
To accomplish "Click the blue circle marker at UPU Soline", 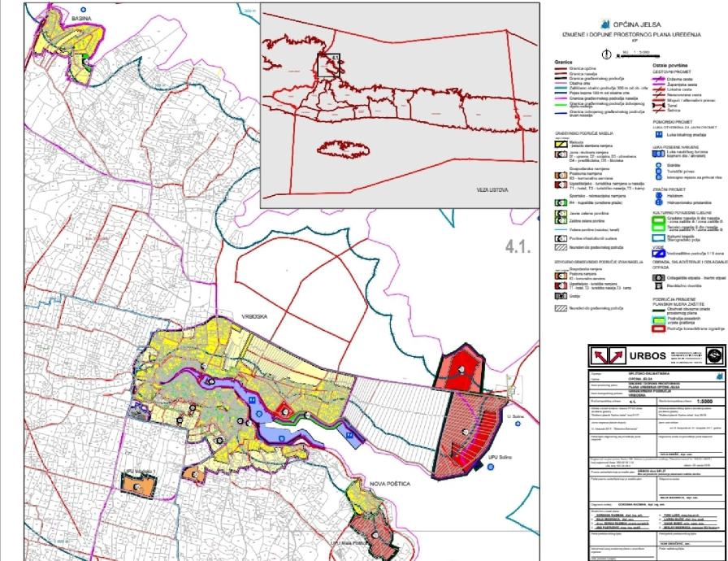I will coord(491,467).
